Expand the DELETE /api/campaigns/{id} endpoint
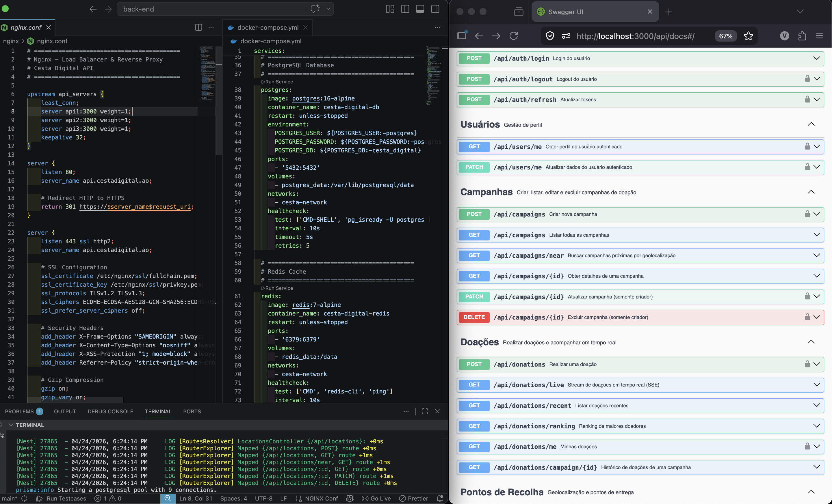 (816, 317)
